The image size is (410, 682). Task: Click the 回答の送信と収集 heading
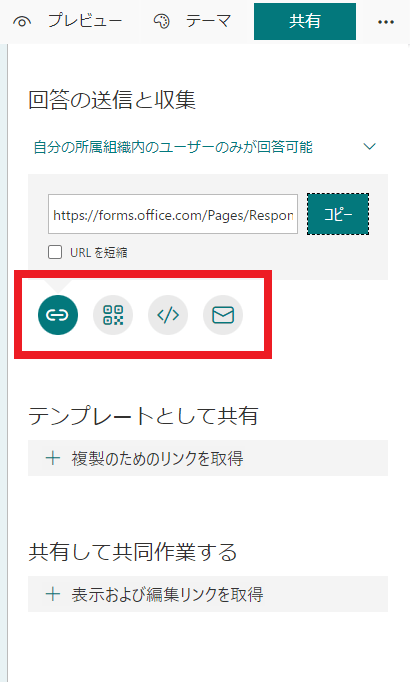point(112,100)
